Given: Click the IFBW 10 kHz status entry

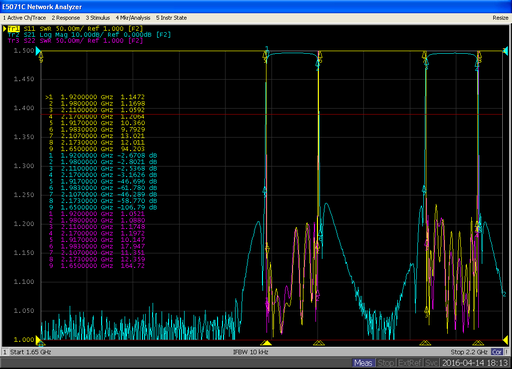Looking at the screenshot, I should tap(250, 352).
